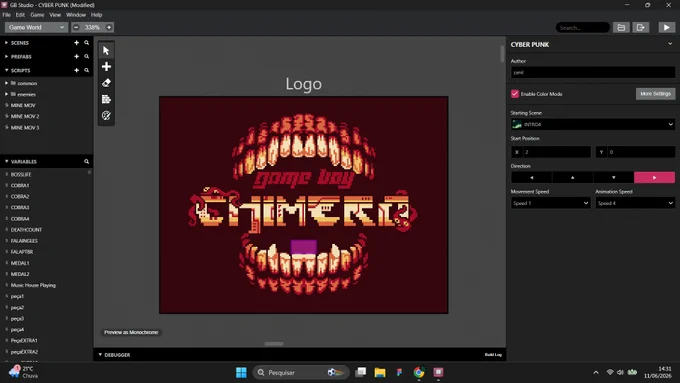Open Figma from the taskbar
The width and height of the screenshot is (680, 383).
(x=399, y=372)
